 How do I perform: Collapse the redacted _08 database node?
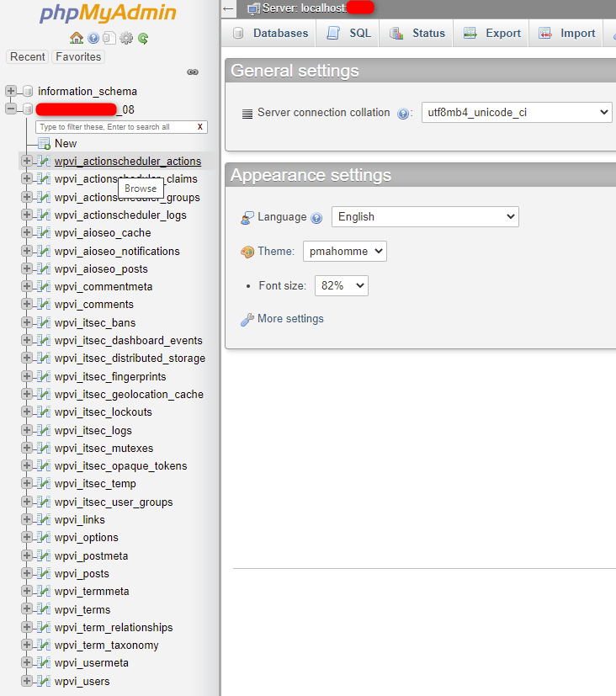11,109
